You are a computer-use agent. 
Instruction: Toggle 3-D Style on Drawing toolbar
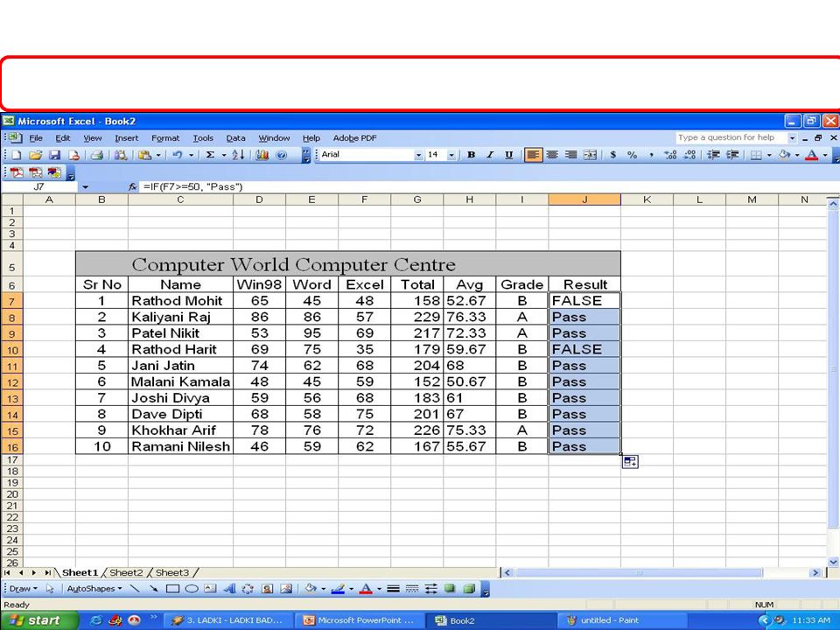(469, 589)
